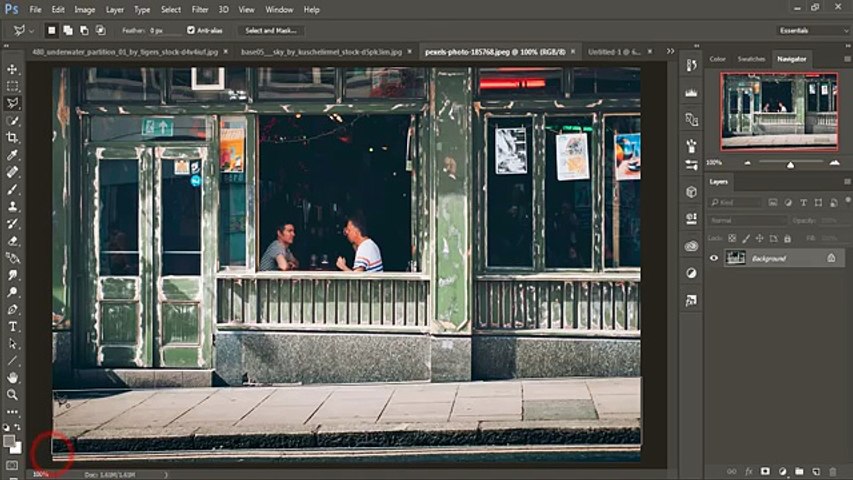Toggle Quick Mask mode button
This screenshot has width=853, height=480.
(12, 464)
